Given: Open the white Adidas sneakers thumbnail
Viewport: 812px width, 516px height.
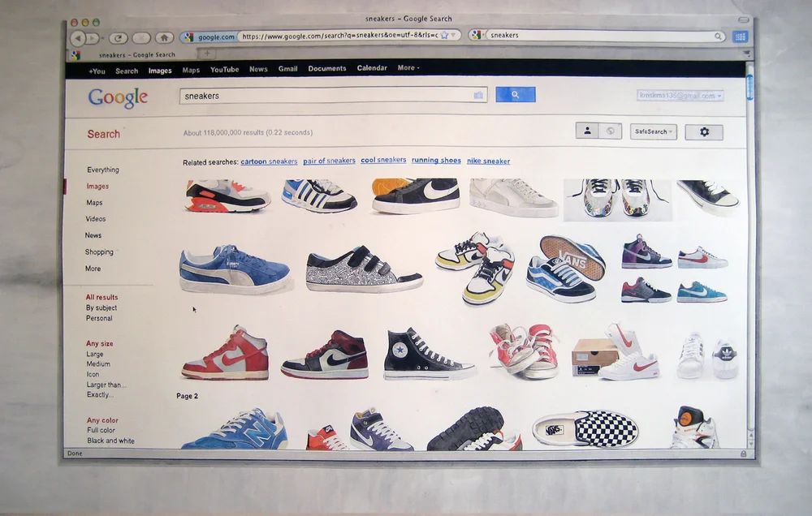Looking at the screenshot, I should pos(708,357).
